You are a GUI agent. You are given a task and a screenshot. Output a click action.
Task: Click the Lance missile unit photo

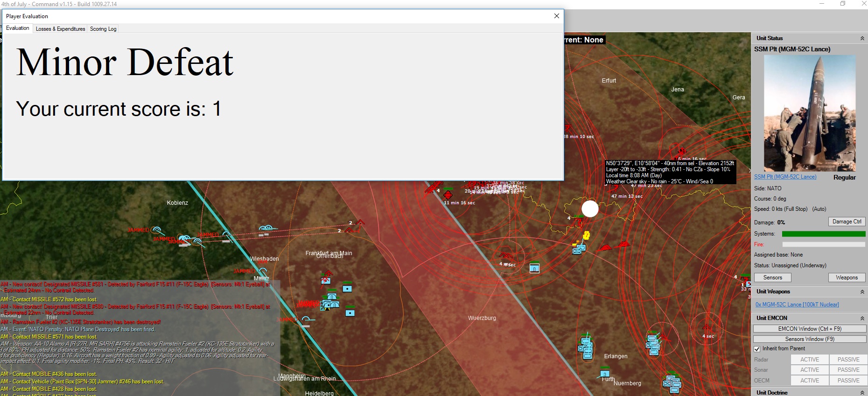[810, 113]
